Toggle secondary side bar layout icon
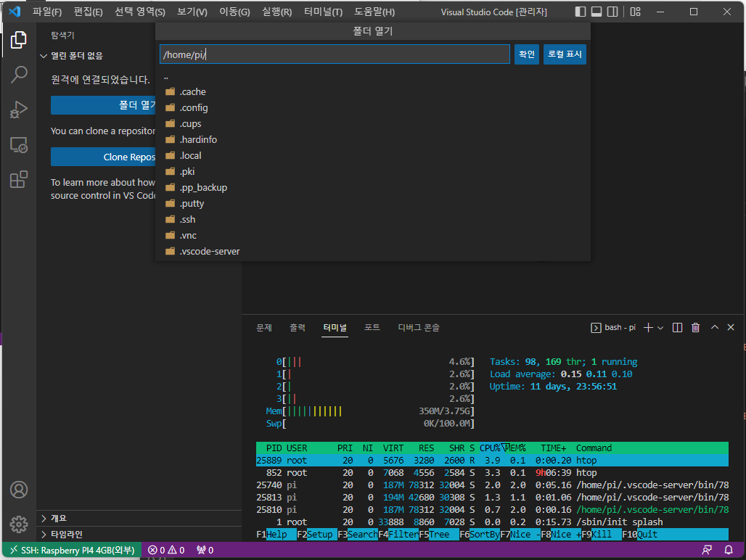Screen dimensions: 746x560 612,12
